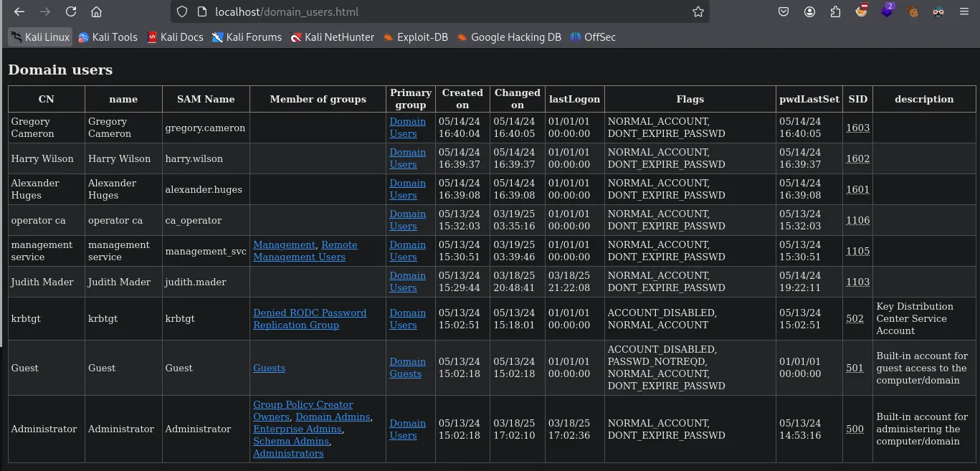Open the browser home page icon

[x=96, y=11]
